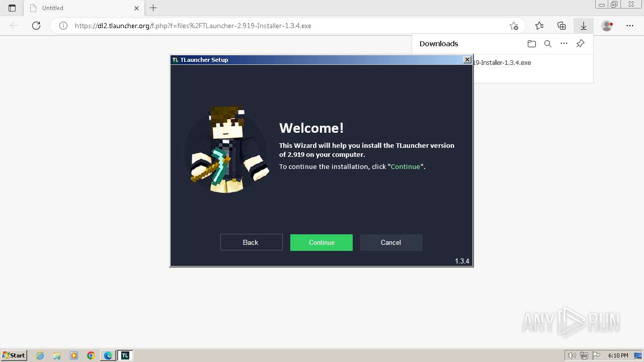Open File Explorer from taskbar

pyautogui.click(x=57, y=355)
